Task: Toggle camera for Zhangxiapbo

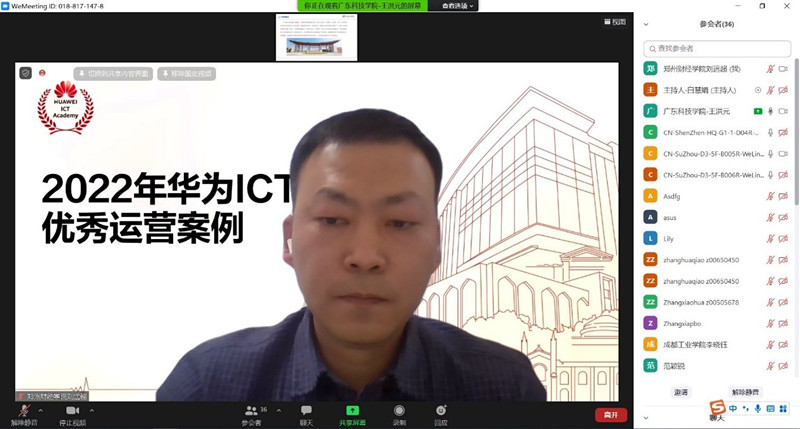Action: point(783,323)
